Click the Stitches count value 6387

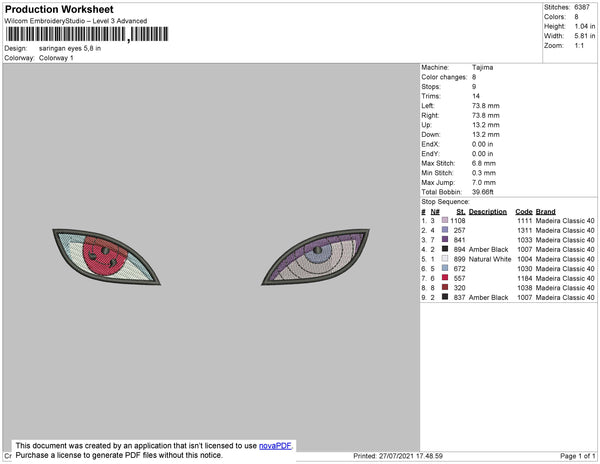point(582,7)
